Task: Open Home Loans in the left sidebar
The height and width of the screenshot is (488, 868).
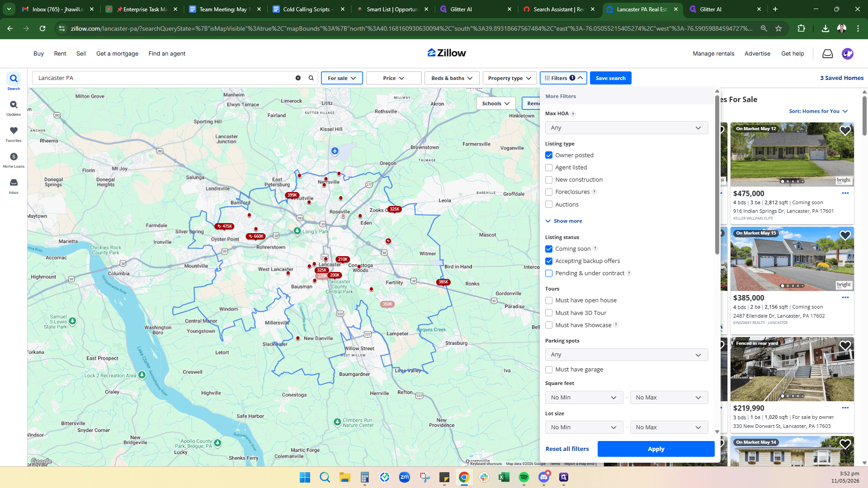Action: tap(14, 160)
